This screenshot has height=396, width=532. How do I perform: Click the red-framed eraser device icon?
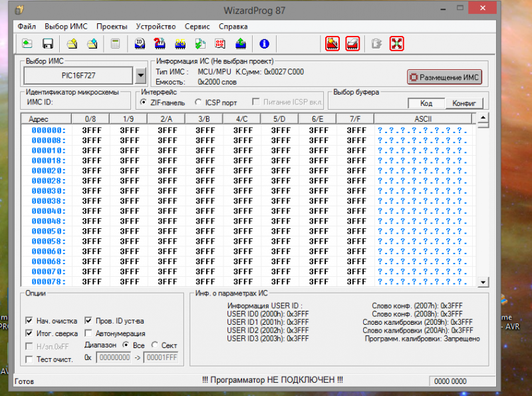click(x=353, y=44)
